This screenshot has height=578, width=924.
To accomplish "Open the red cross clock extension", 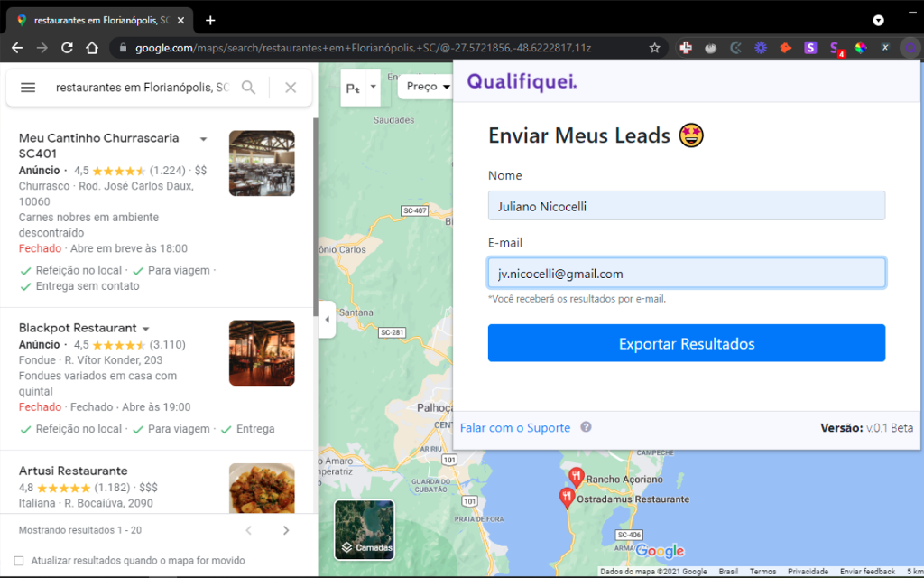I will pos(686,48).
